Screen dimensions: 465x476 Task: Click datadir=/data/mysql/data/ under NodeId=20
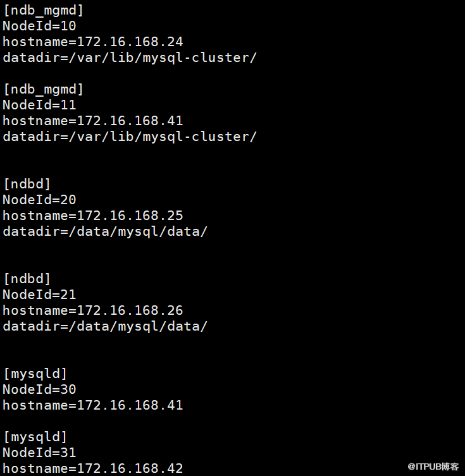click(x=105, y=231)
